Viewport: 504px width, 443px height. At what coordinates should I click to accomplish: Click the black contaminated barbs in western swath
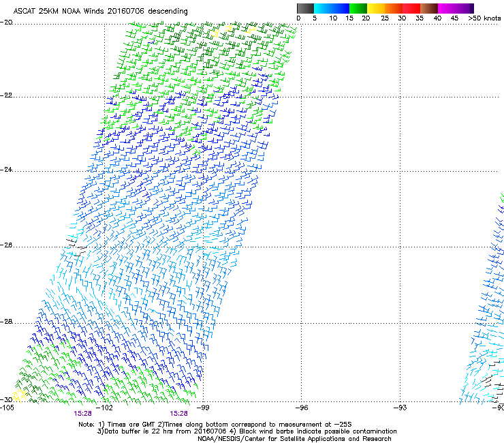point(76,247)
